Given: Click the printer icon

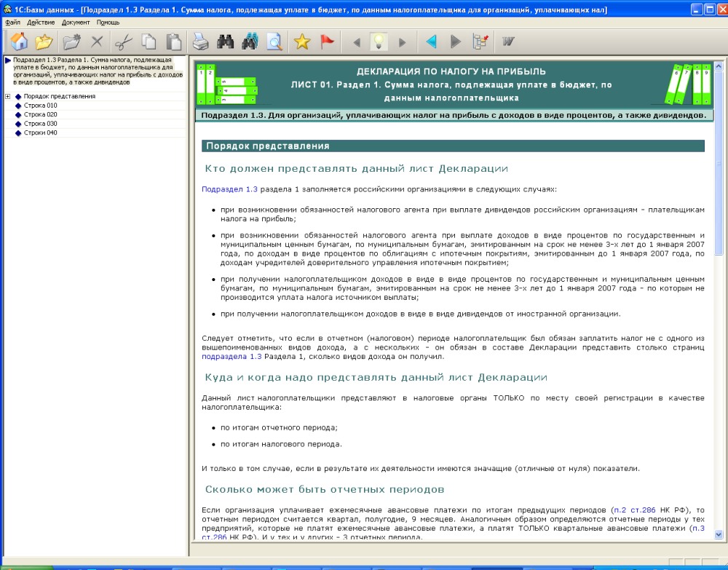Looking at the screenshot, I should [199, 41].
